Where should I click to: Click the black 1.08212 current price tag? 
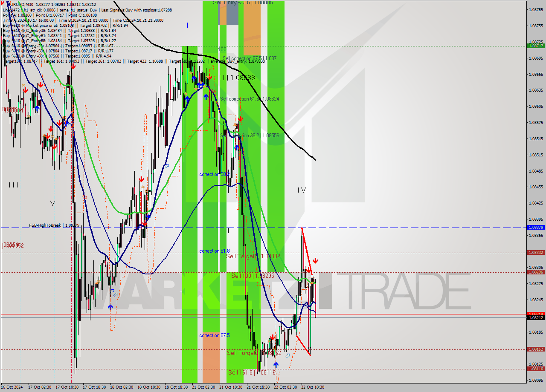536,317
